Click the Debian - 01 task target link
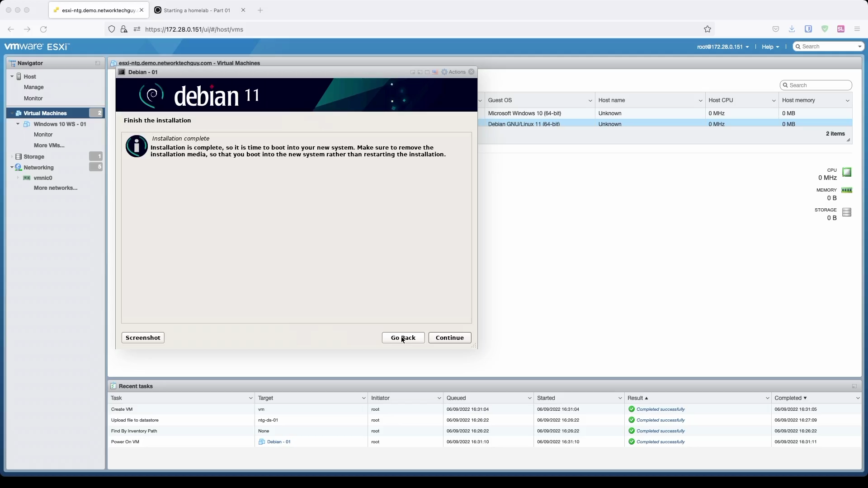The image size is (868, 488). [x=278, y=442]
